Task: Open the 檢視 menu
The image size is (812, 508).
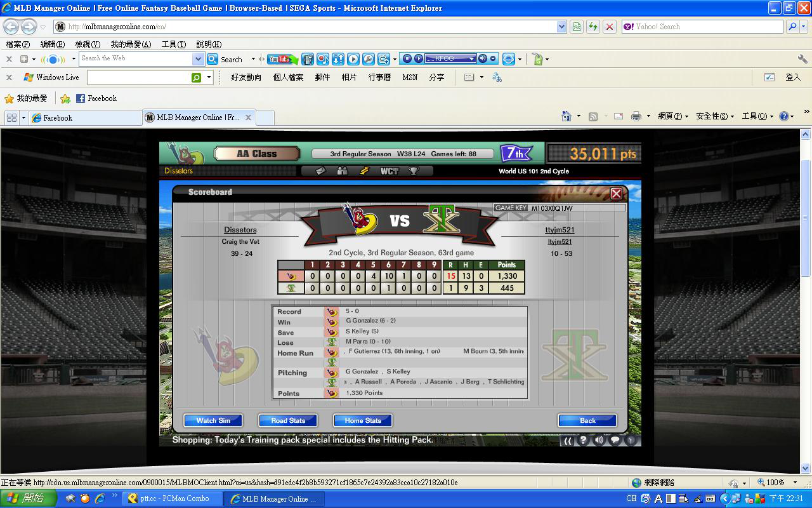Action: [x=88, y=44]
